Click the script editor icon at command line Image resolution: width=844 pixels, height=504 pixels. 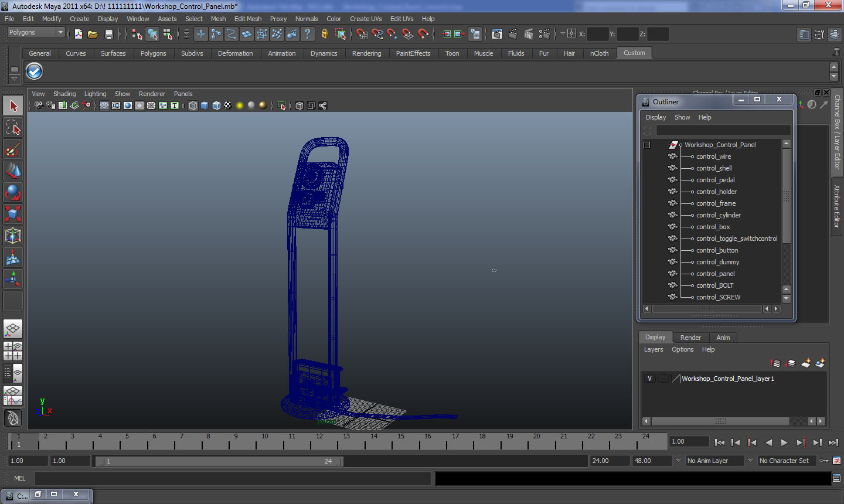tap(836, 478)
